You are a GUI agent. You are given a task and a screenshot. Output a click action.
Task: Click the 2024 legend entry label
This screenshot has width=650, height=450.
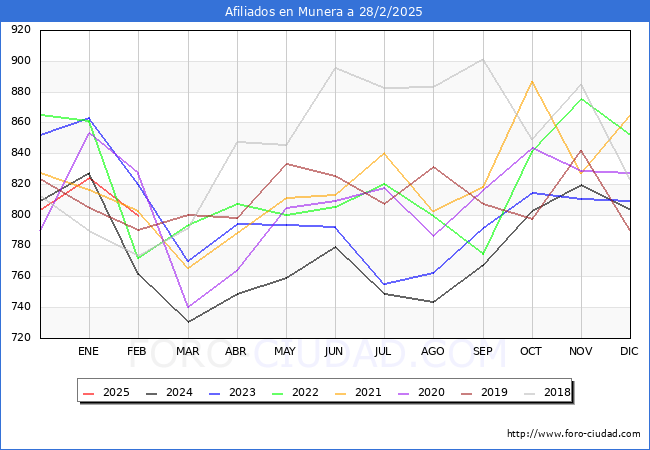click(179, 392)
